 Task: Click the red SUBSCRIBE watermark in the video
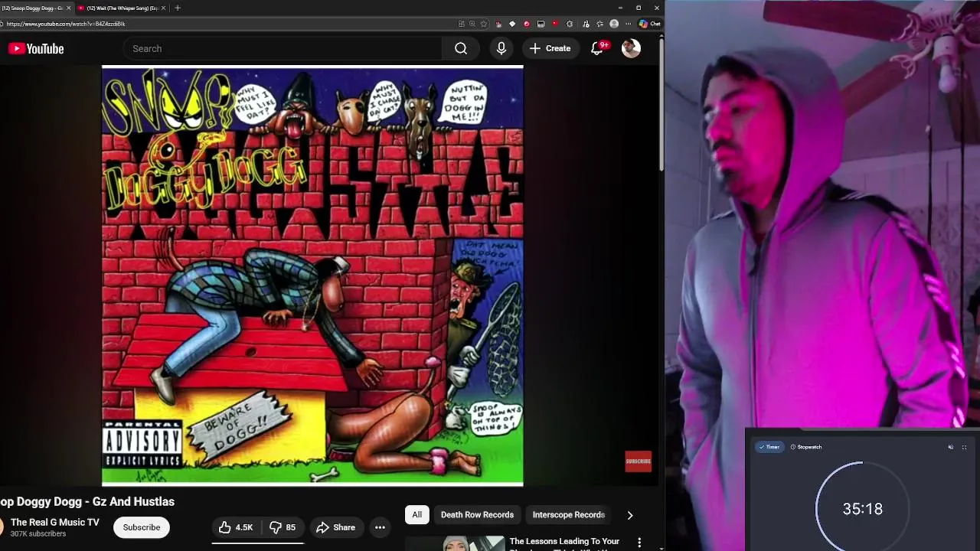[x=639, y=461]
